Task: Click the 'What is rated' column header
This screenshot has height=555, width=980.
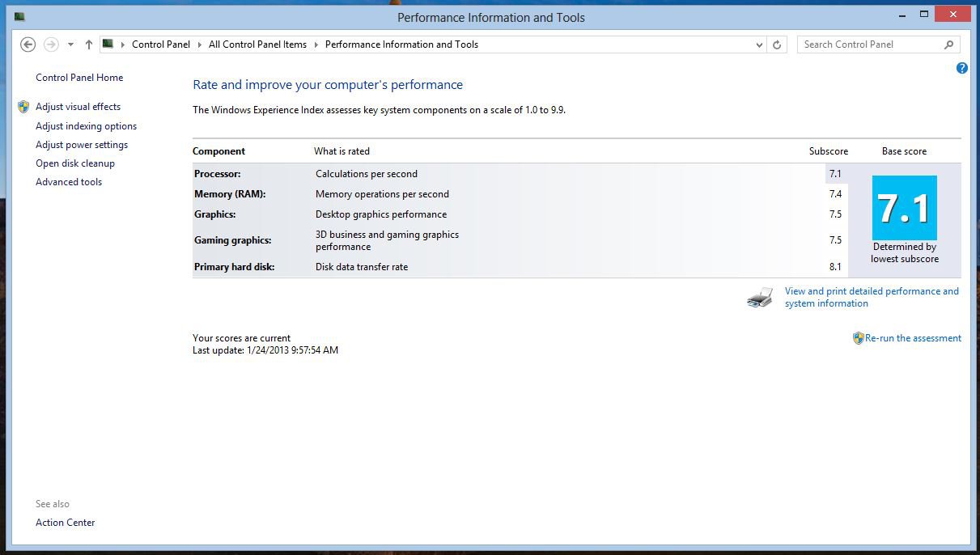Action: point(342,151)
